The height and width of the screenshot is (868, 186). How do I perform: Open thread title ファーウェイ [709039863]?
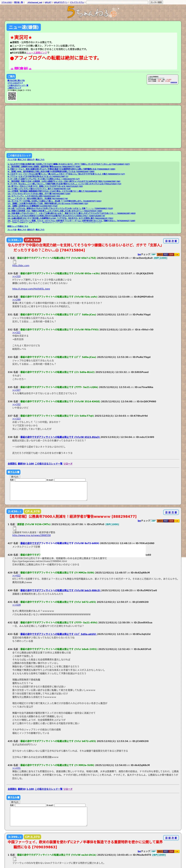(x=85, y=844)
